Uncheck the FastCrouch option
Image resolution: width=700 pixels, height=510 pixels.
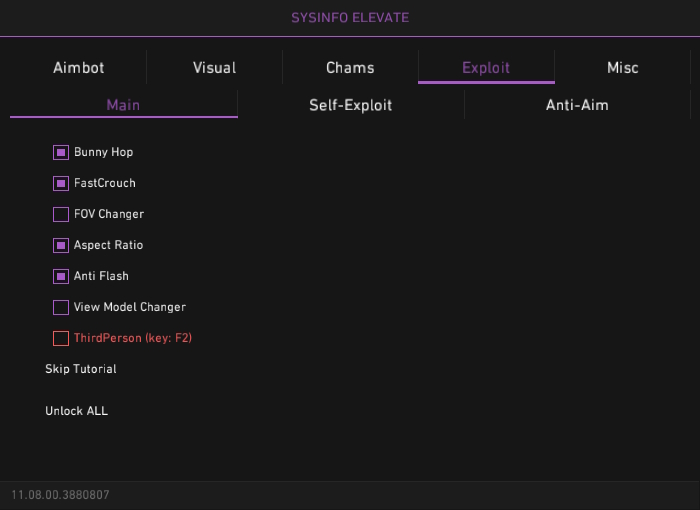point(61,184)
